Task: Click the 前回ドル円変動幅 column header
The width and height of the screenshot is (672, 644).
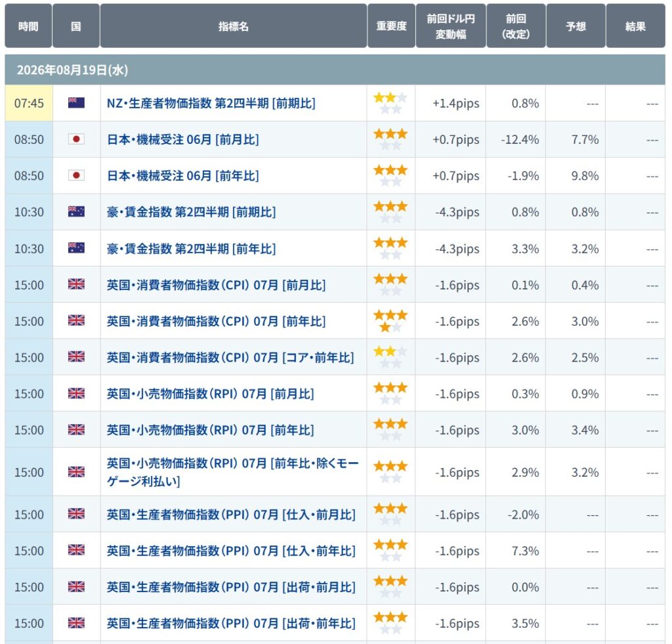Action: (451, 26)
